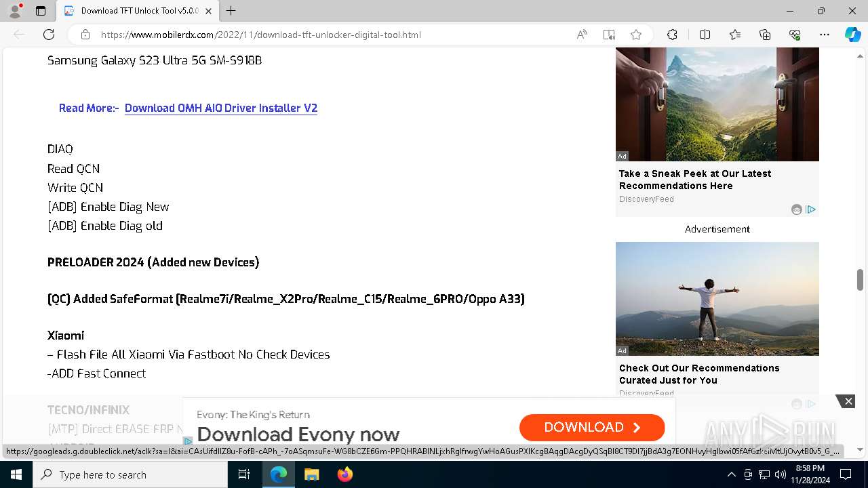Open a new browser tab
This screenshot has height=488, width=868.
231,11
